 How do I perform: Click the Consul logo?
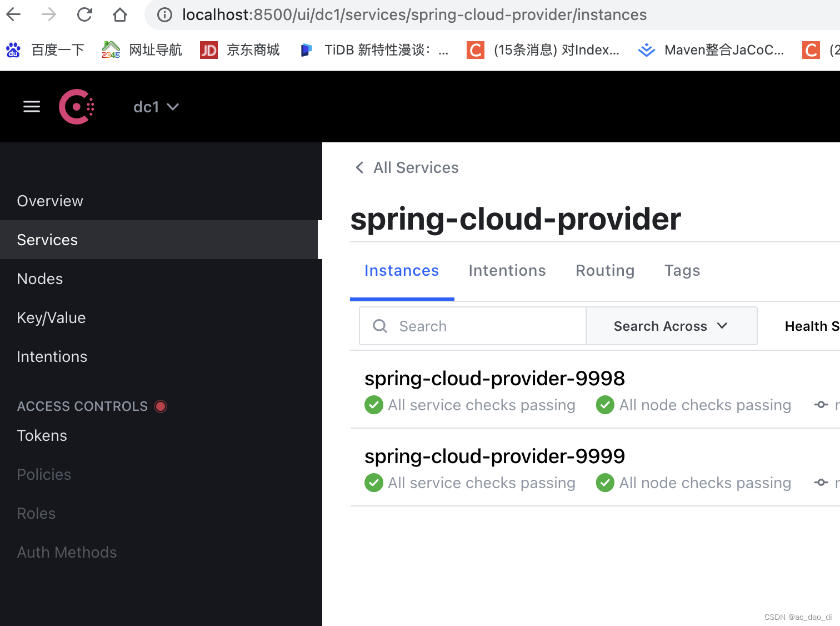77,107
